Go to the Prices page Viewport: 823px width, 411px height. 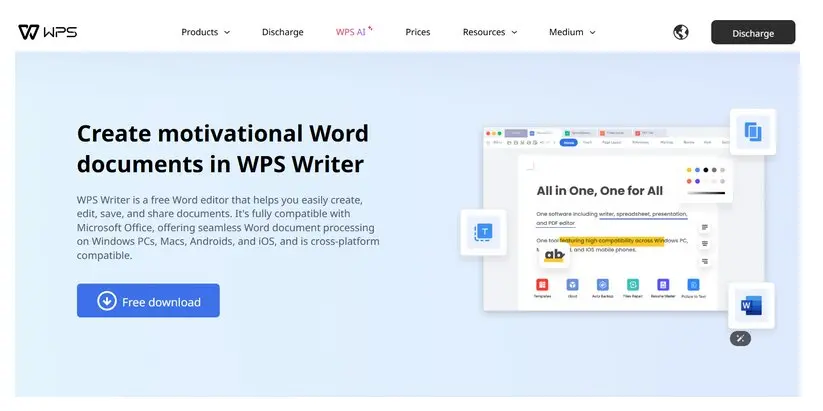[x=418, y=32]
